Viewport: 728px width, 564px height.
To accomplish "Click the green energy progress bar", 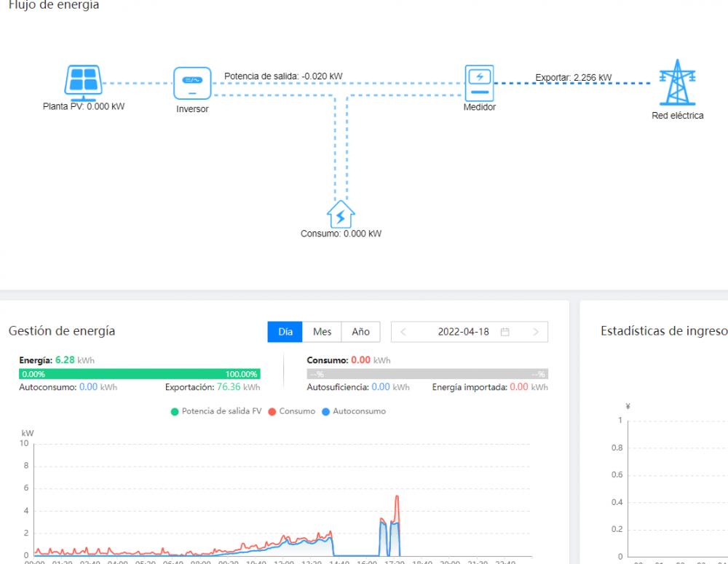I will [x=139, y=373].
